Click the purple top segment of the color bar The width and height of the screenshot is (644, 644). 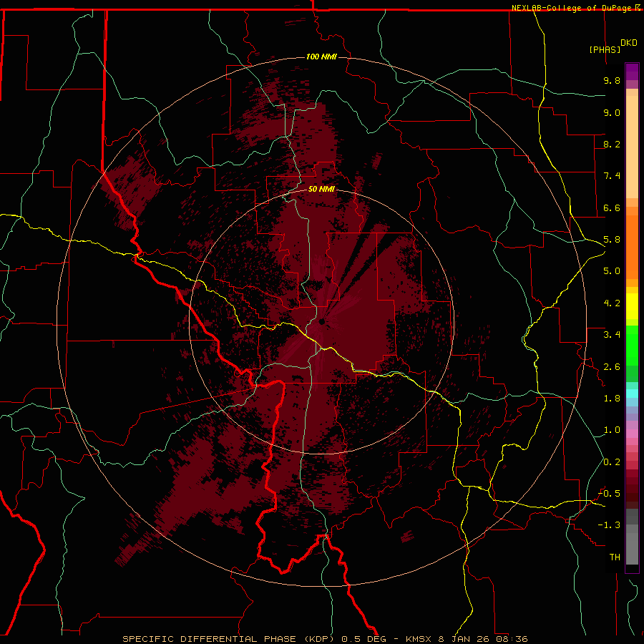point(632,72)
